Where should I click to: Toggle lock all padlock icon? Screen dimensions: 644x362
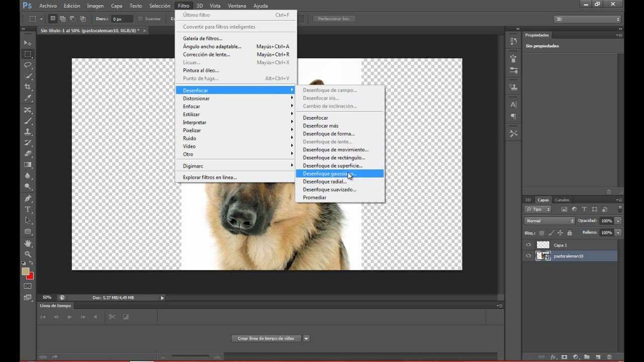pos(570,233)
